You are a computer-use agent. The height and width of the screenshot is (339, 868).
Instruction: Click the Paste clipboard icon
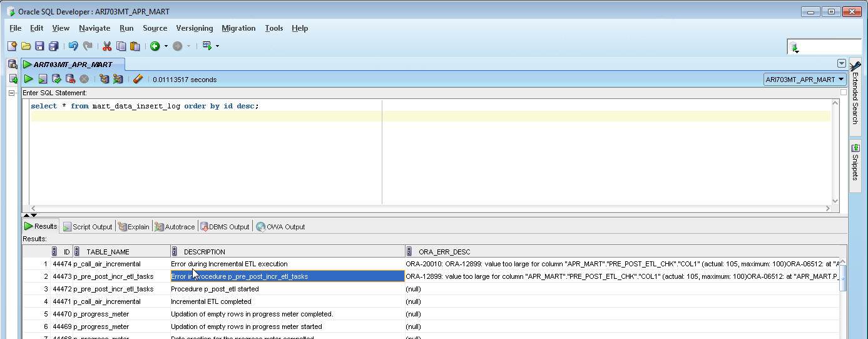point(135,46)
